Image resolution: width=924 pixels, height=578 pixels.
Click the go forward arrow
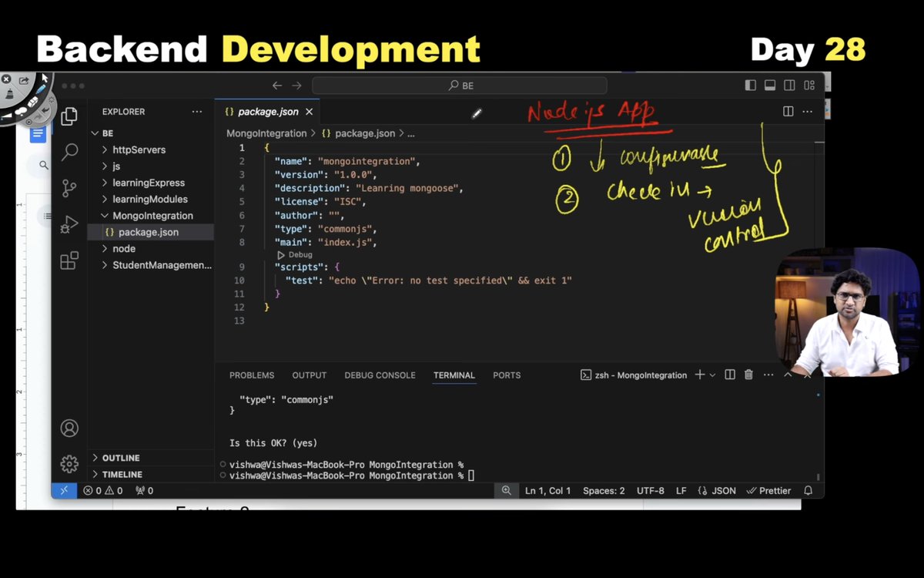[296, 86]
